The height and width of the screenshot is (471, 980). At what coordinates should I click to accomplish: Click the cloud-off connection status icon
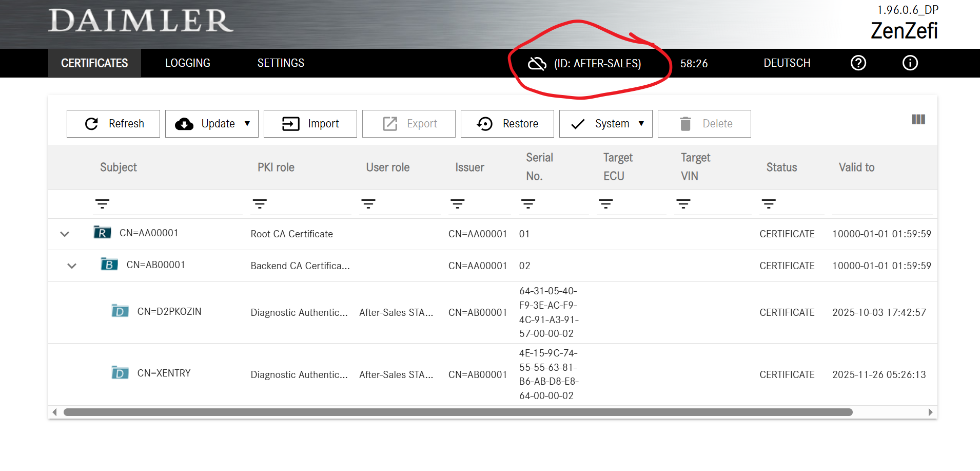click(x=537, y=63)
